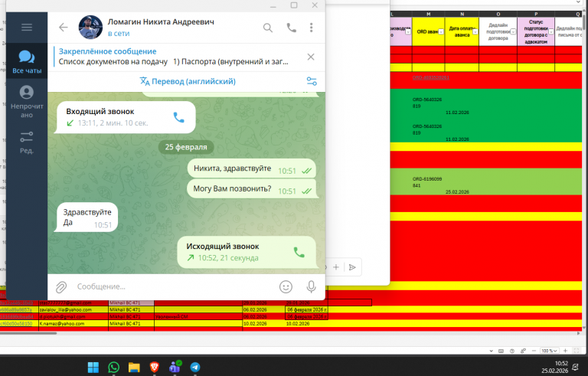Select the Непрочитано folder
The width and height of the screenshot is (588, 376).
pos(27,101)
